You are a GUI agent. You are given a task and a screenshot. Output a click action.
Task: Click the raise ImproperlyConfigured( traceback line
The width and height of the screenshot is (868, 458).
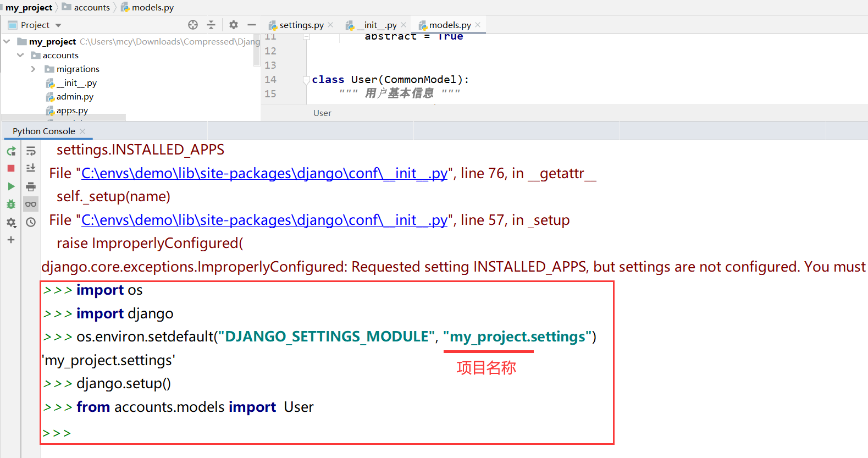point(150,243)
